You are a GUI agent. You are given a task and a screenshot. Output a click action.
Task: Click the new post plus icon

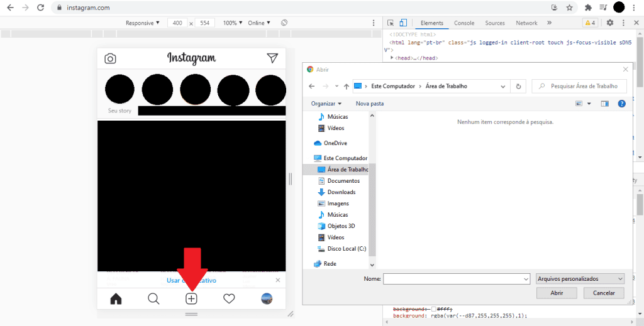tap(191, 299)
